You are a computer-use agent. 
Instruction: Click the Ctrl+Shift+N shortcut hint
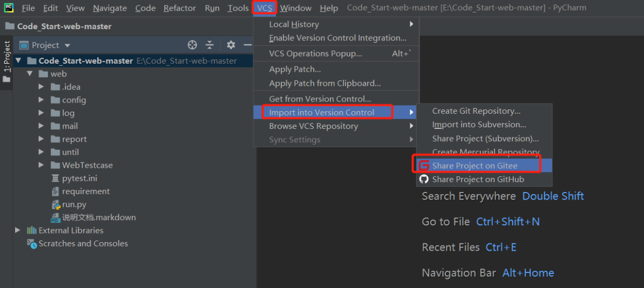click(x=507, y=222)
